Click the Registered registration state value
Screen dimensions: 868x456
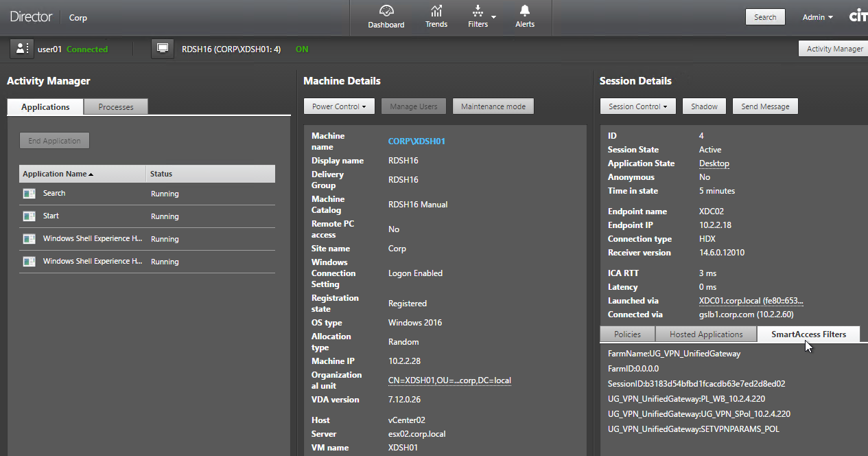(x=408, y=304)
